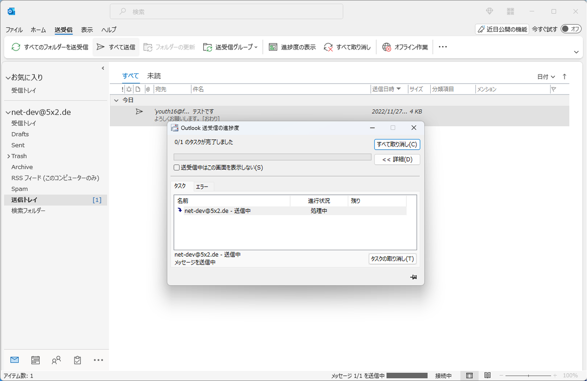The width and height of the screenshot is (588, 381).
Task: Click すべてのフォルダーを送受信 button
Action: pos(50,47)
